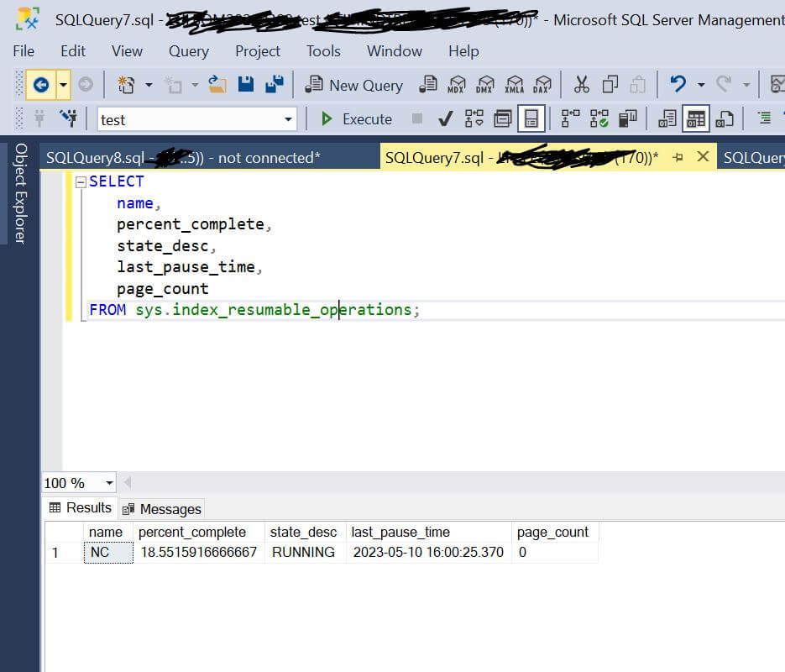Click the Parse checkmark icon
This screenshot has width=785, height=672.
(x=445, y=119)
